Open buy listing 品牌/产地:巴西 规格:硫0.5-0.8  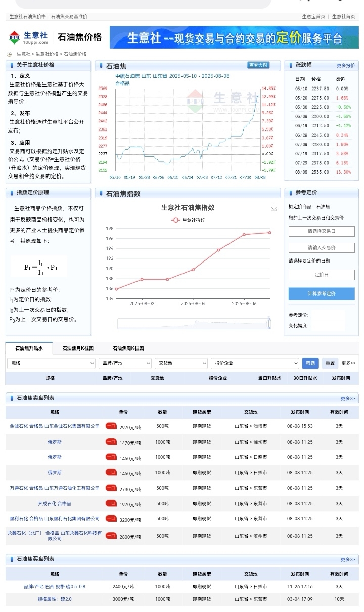55,587
